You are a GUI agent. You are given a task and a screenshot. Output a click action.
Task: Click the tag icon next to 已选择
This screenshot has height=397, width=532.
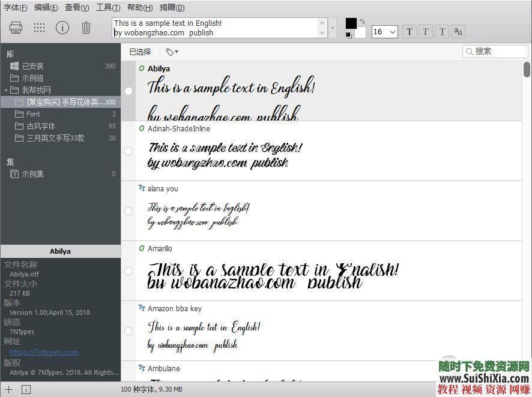[170, 52]
